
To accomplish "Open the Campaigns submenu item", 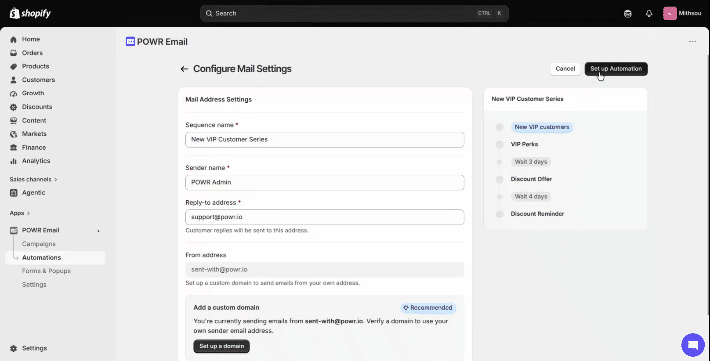I will point(38,244).
